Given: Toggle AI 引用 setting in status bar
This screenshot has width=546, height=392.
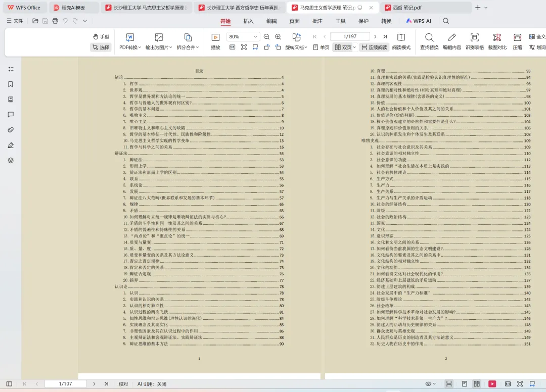Looking at the screenshot, I should tap(152, 384).
